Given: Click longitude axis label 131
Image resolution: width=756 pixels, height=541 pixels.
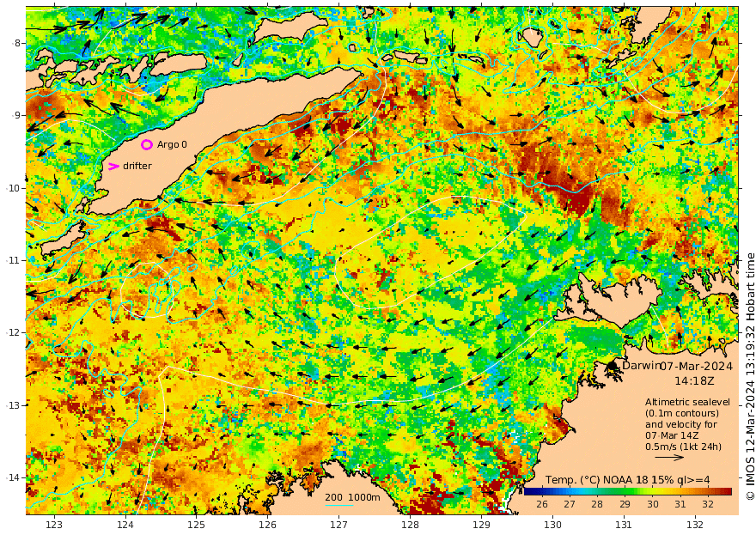Looking at the screenshot, I should tap(624, 525).
